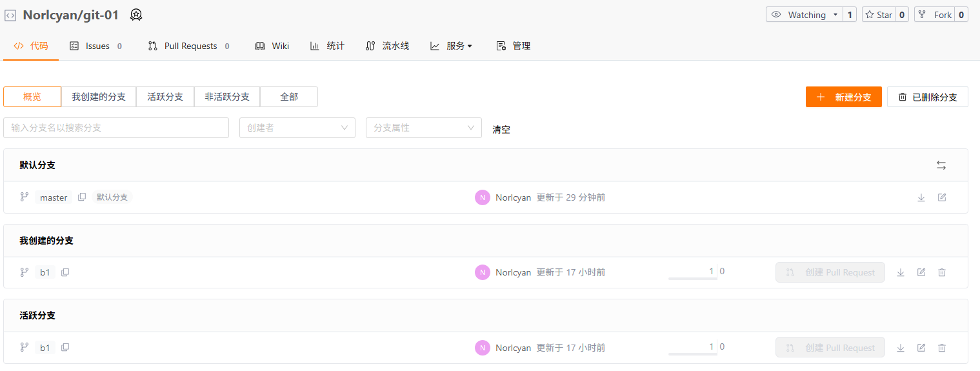This screenshot has width=980, height=371.
Task: Click the switch default branch arrows icon
Action: [941, 165]
